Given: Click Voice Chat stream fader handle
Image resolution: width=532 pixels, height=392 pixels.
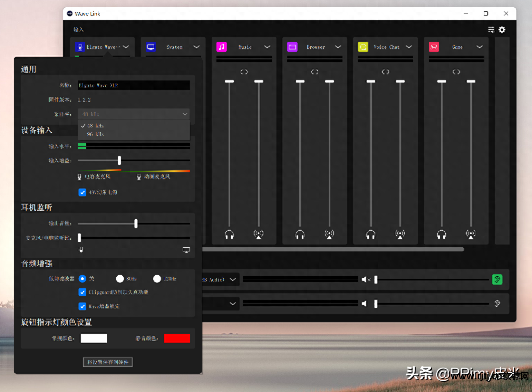Looking at the screenshot, I should click(400, 81).
